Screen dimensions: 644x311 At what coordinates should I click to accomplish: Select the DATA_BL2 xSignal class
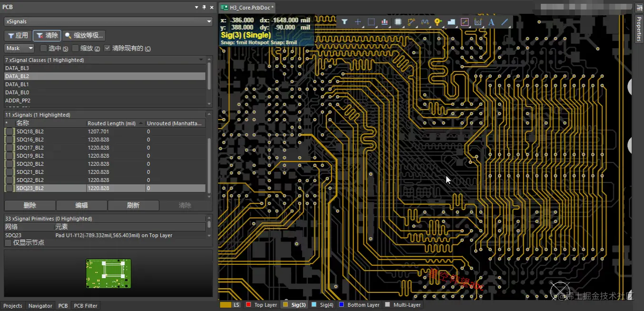click(x=105, y=76)
